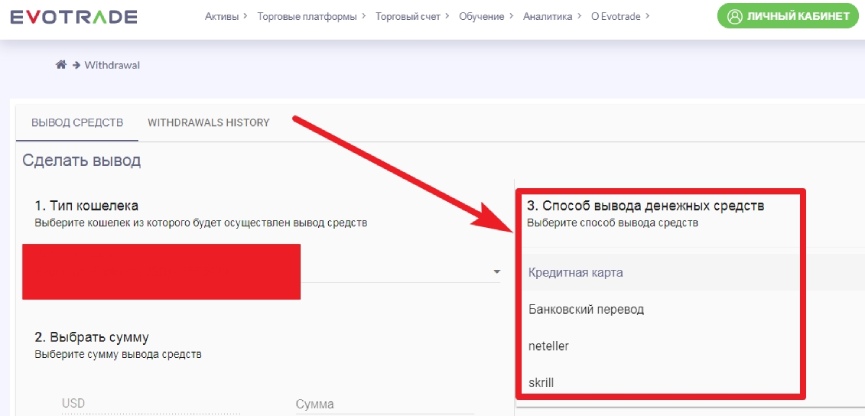
Task: Expand chevron next to Активы
Action: (245, 17)
